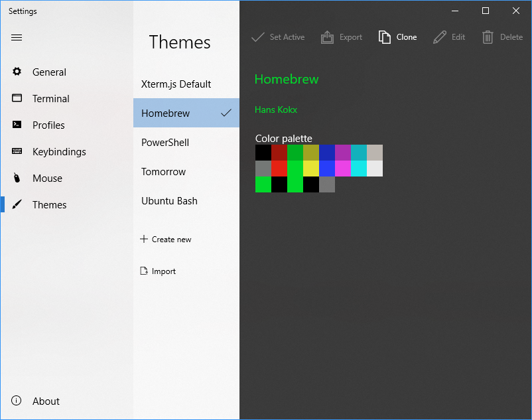The height and width of the screenshot is (420, 532).
Task: Click the Set Active label
Action: pos(287,37)
